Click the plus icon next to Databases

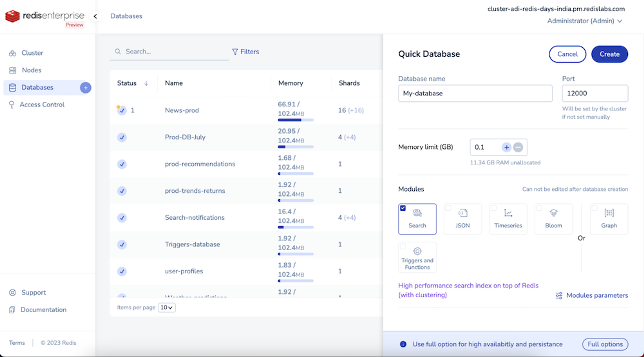click(86, 88)
